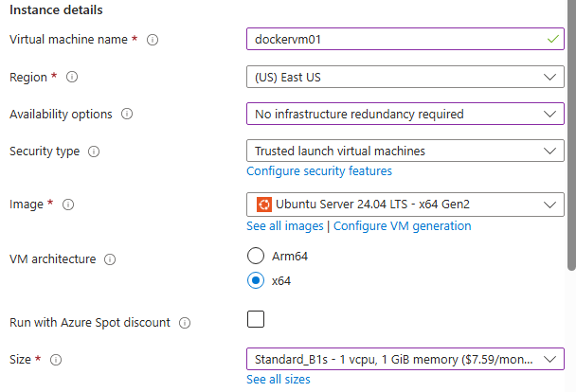
Task: Show info tooltip for Security type
Action: tap(94, 151)
